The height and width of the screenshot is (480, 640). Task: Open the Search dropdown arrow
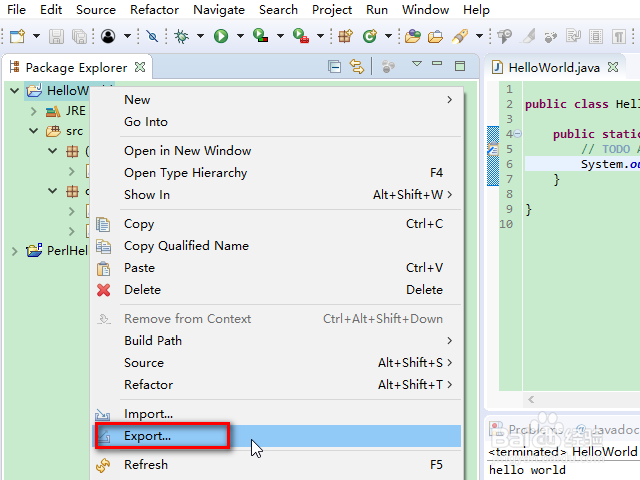[x=480, y=36]
